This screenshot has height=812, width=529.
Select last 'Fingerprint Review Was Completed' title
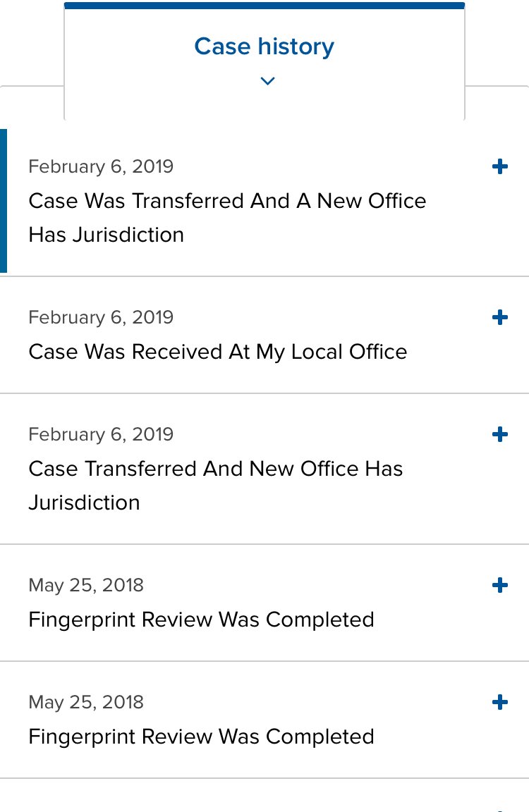[x=201, y=737]
